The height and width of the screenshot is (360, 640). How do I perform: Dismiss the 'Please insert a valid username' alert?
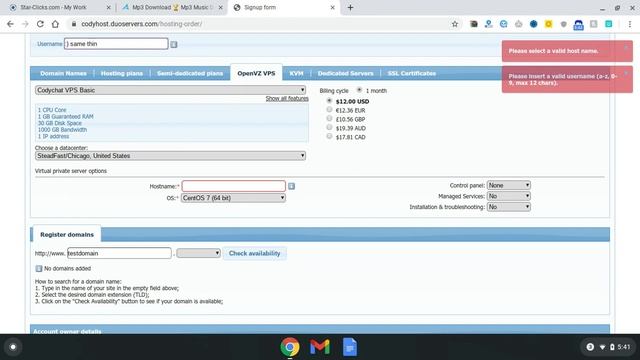click(626, 73)
